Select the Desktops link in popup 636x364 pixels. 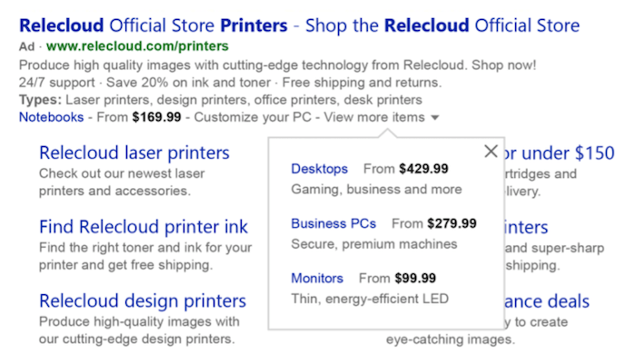[319, 169]
